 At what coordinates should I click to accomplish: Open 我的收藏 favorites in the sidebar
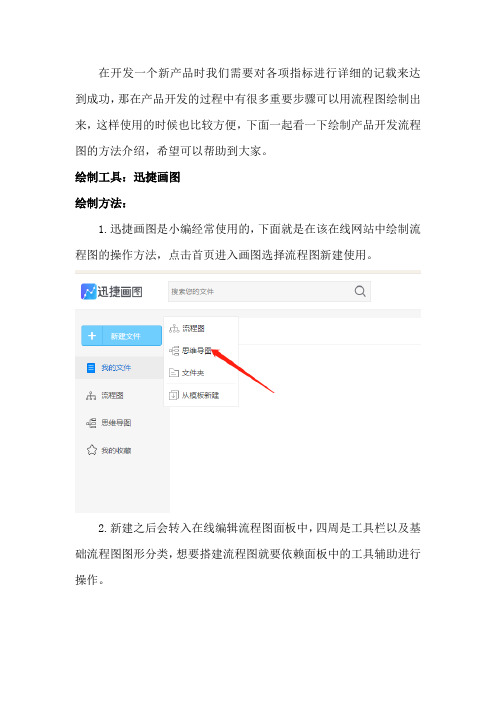coord(116,450)
